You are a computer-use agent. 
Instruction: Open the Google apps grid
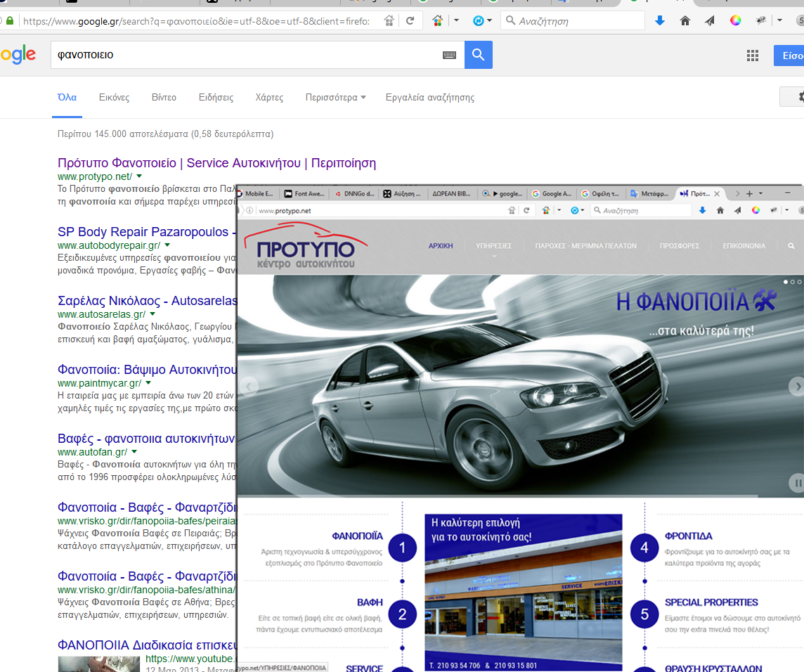click(x=752, y=56)
